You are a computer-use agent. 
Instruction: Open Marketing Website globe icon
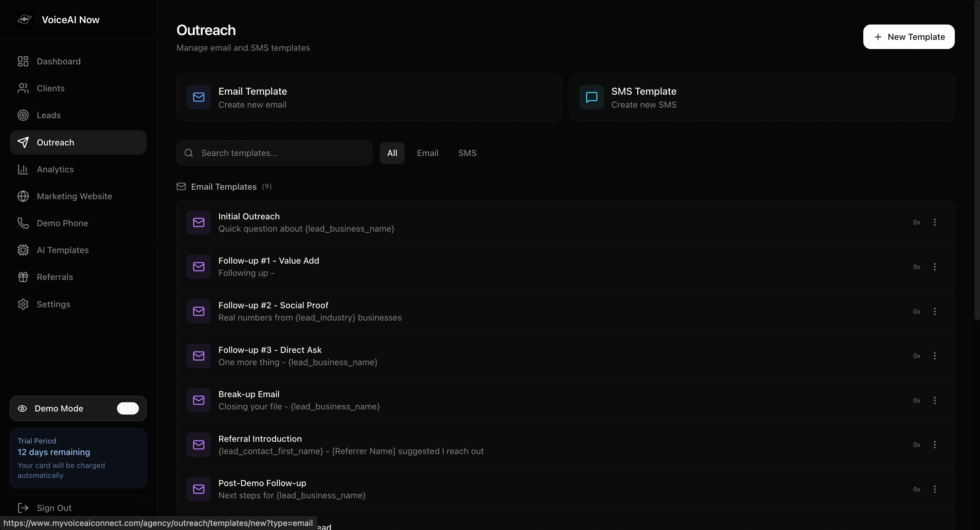(x=23, y=196)
